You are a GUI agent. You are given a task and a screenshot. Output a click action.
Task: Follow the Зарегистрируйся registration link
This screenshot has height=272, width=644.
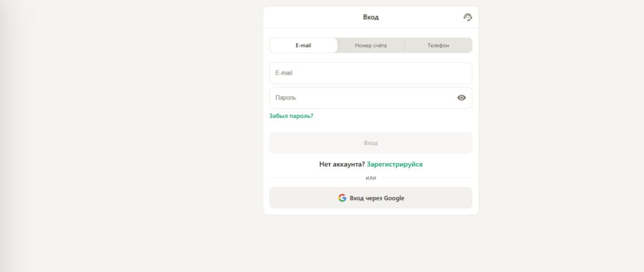click(394, 164)
